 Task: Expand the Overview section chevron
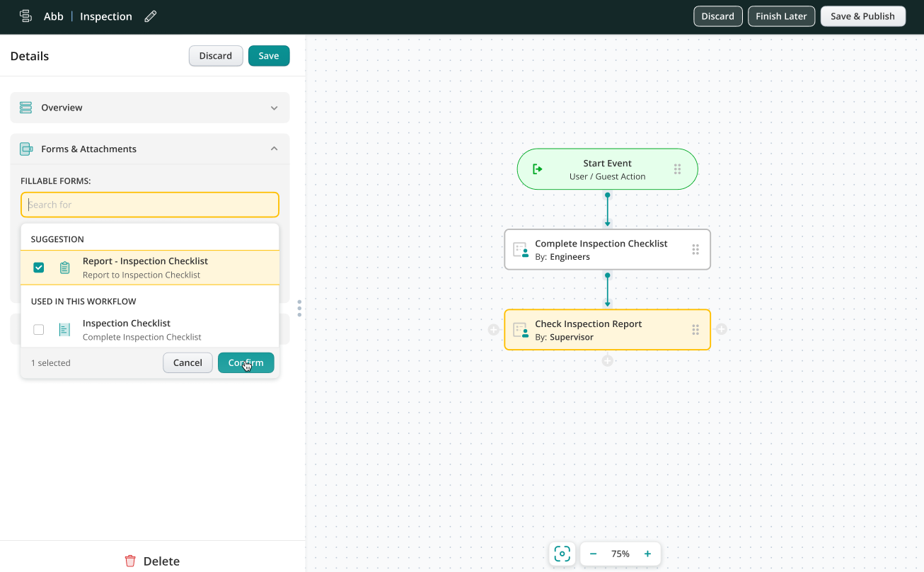275,108
